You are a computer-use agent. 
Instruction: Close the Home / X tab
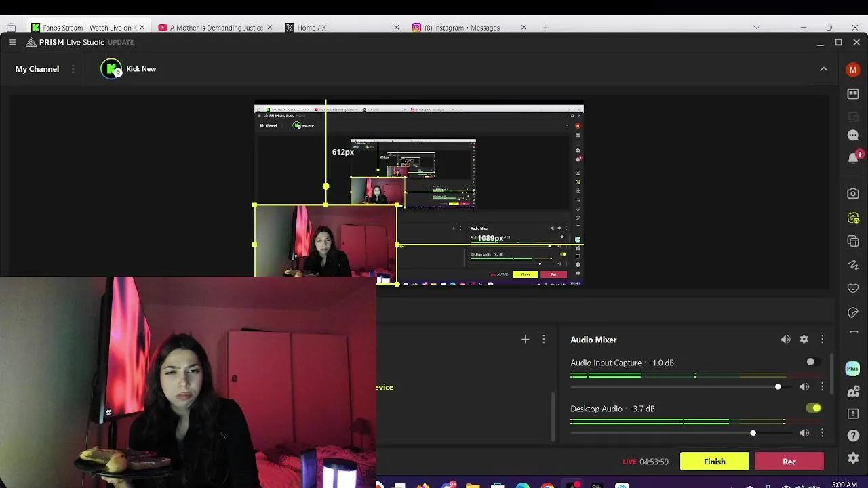397,28
